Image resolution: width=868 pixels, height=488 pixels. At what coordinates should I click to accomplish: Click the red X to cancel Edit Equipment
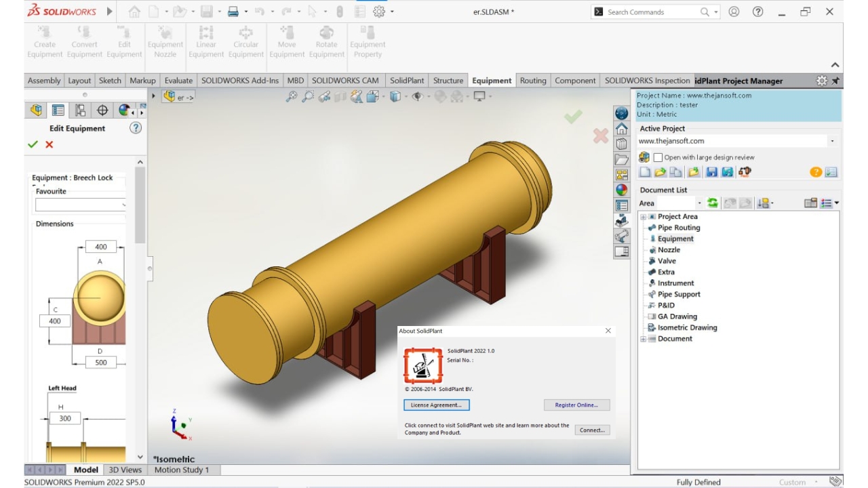(49, 144)
